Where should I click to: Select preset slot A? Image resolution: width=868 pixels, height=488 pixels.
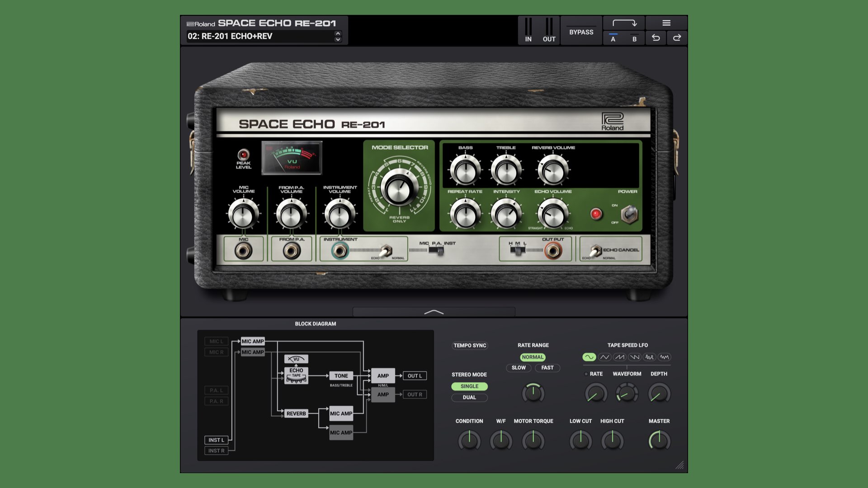(613, 39)
